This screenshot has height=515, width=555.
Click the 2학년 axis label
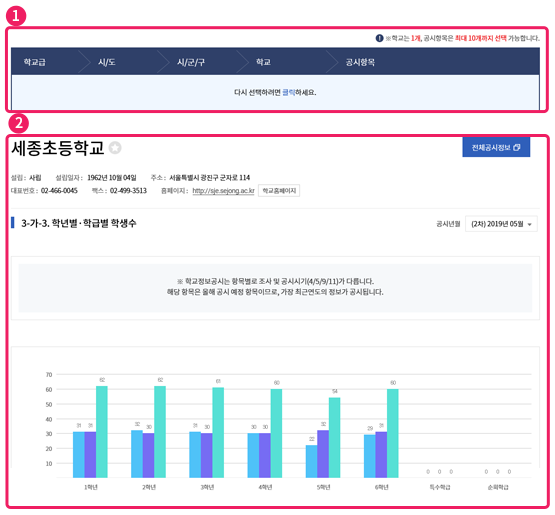click(x=149, y=487)
